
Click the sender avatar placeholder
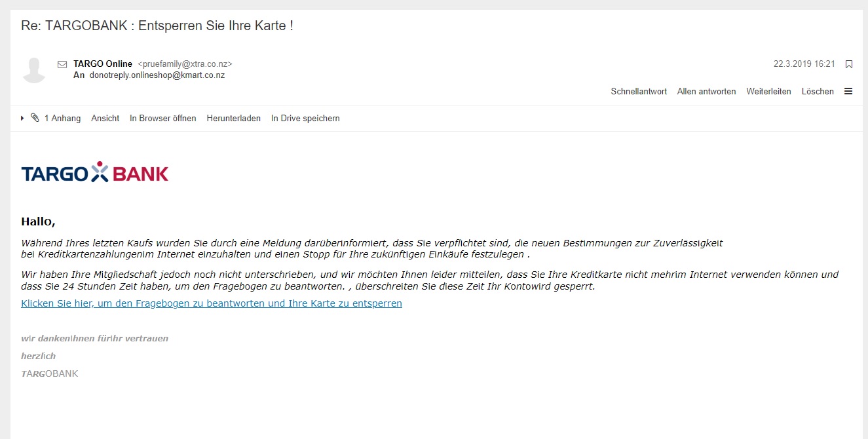point(34,70)
